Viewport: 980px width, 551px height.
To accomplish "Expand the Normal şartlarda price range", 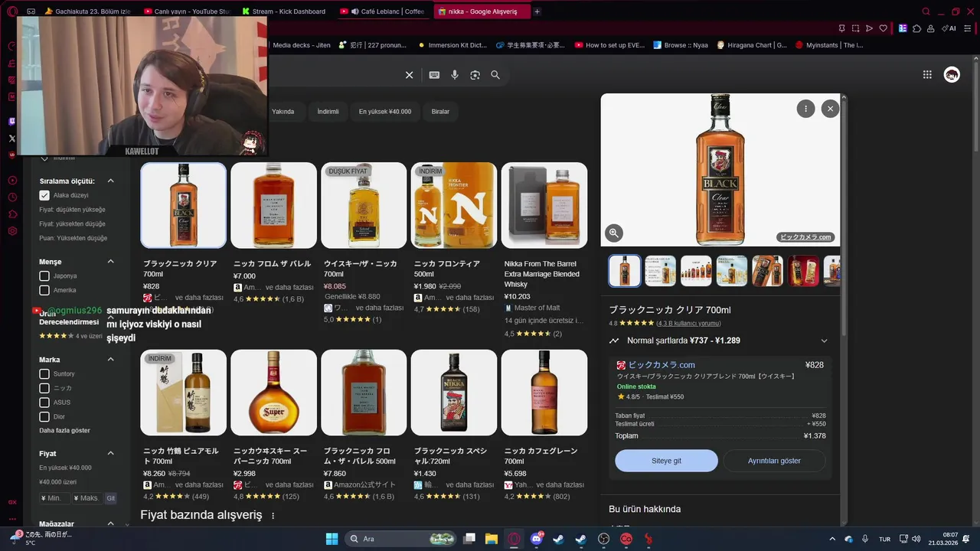I will 824,341.
